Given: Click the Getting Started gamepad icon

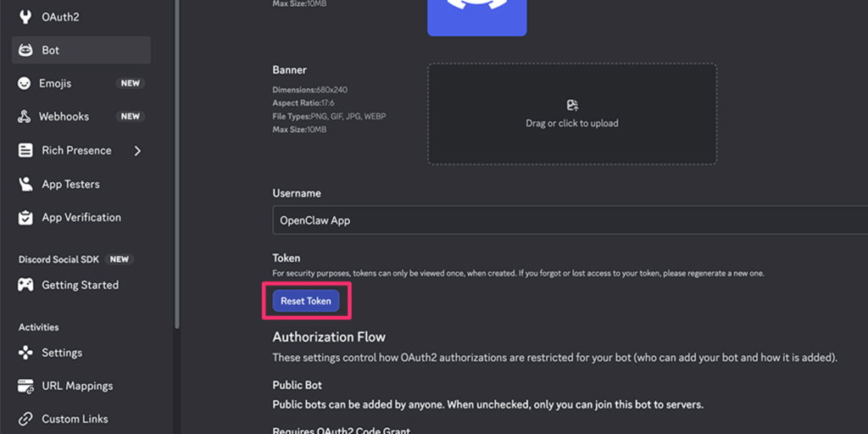Looking at the screenshot, I should (x=25, y=286).
